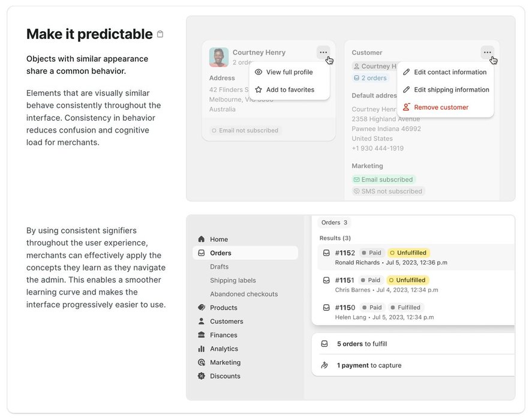Screen dimensions: 532x420
Task: Open Courtney Henry card more-actions menu
Action: (324, 52)
